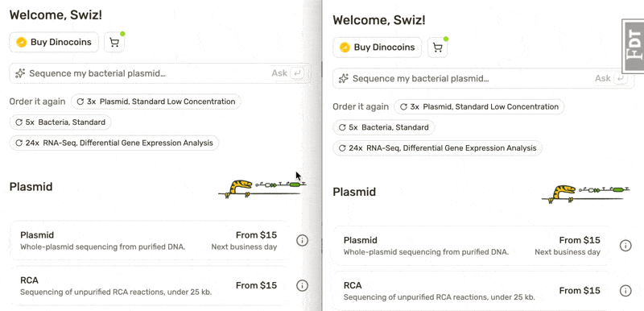Select the Plasmid service card in left pane

(150, 241)
